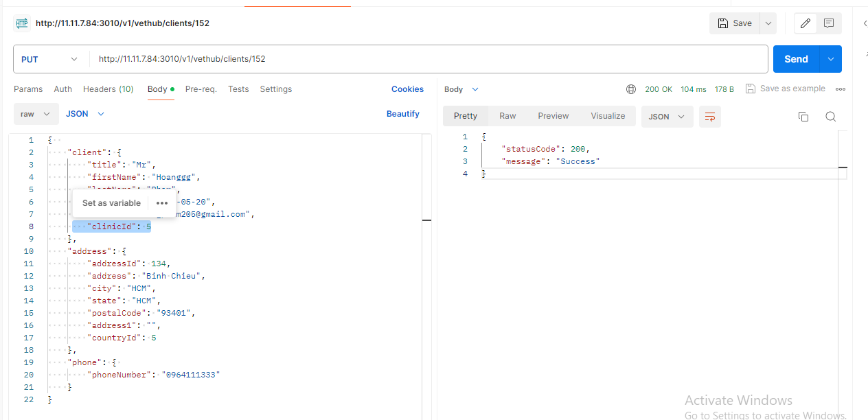Open the PUT method dropdown
Screen dimensions: 868x420
(51, 59)
